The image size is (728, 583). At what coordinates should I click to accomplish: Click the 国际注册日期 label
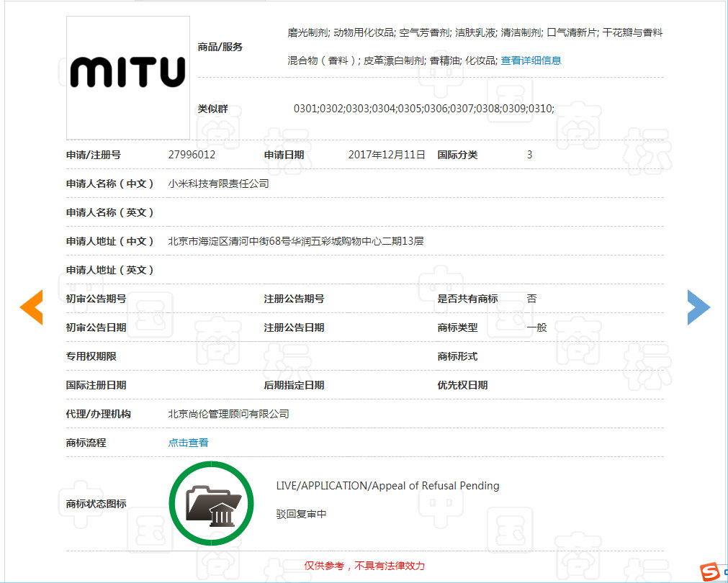tap(96, 385)
